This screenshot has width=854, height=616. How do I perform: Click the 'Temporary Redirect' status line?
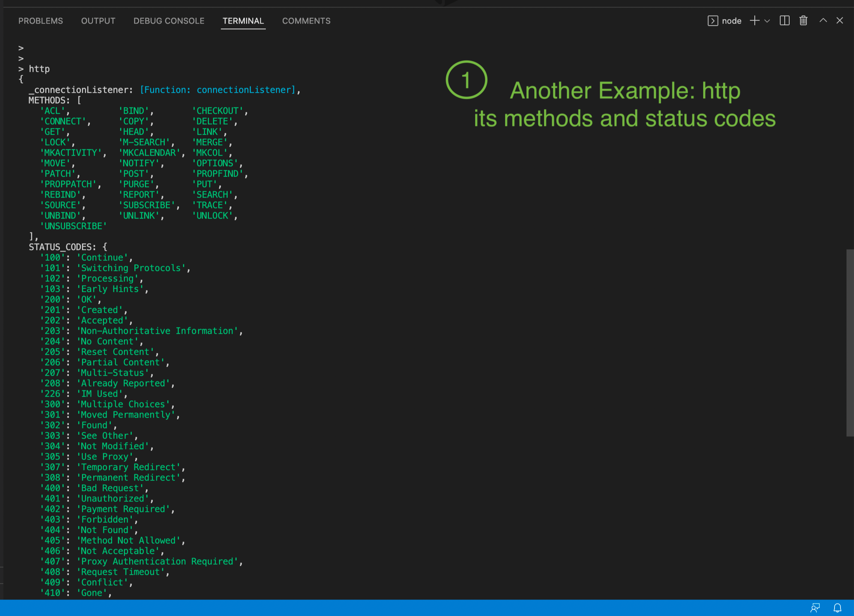[x=113, y=467]
